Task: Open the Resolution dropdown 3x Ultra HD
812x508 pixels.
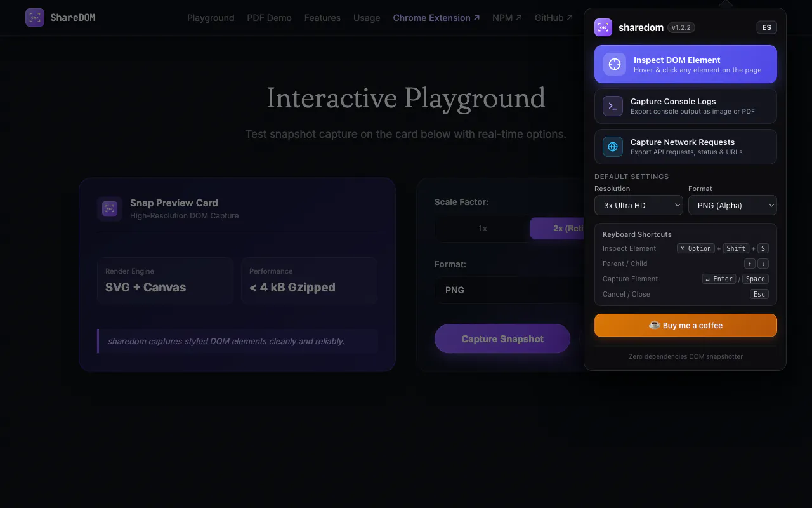Action: [639, 205]
